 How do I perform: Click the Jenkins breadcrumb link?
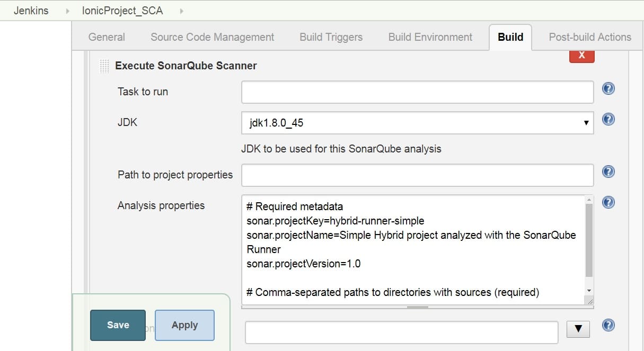(31, 11)
